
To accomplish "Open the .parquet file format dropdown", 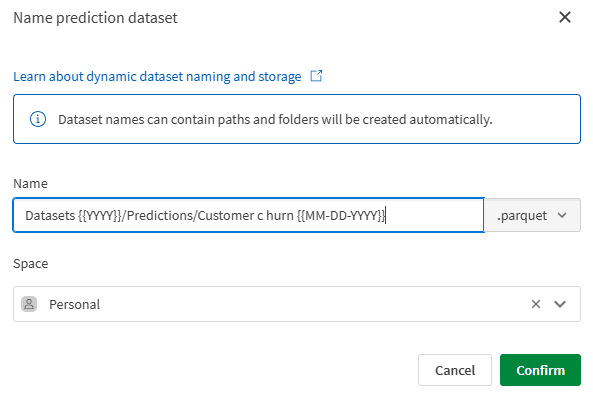I will pyautogui.click(x=532, y=215).
